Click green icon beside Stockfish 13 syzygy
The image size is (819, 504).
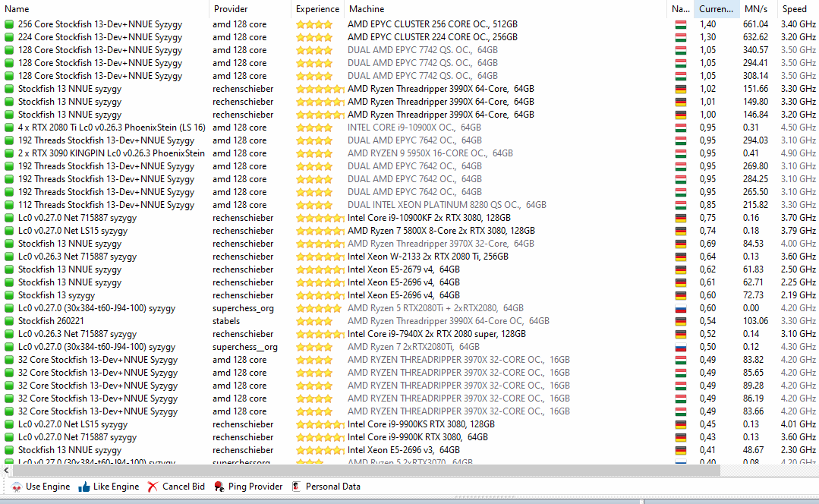(x=9, y=295)
